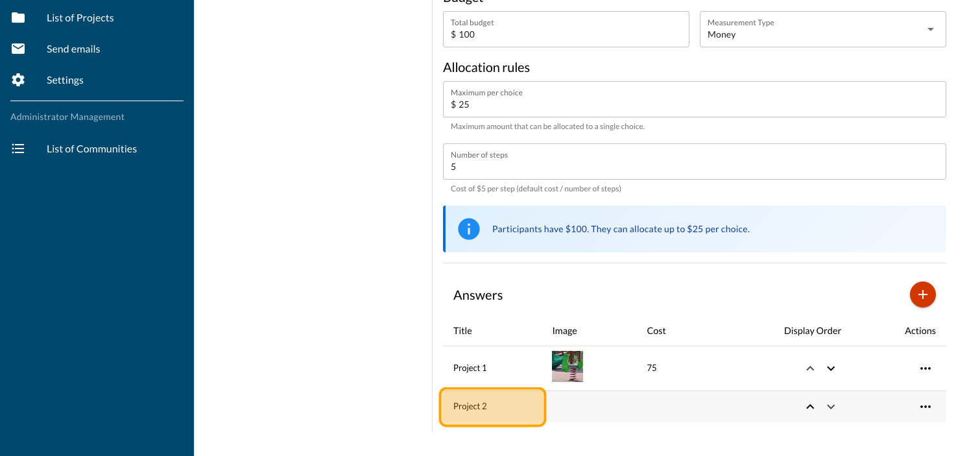Open List of Projects in the sidebar
This screenshot has width=980, height=456.
point(80,18)
